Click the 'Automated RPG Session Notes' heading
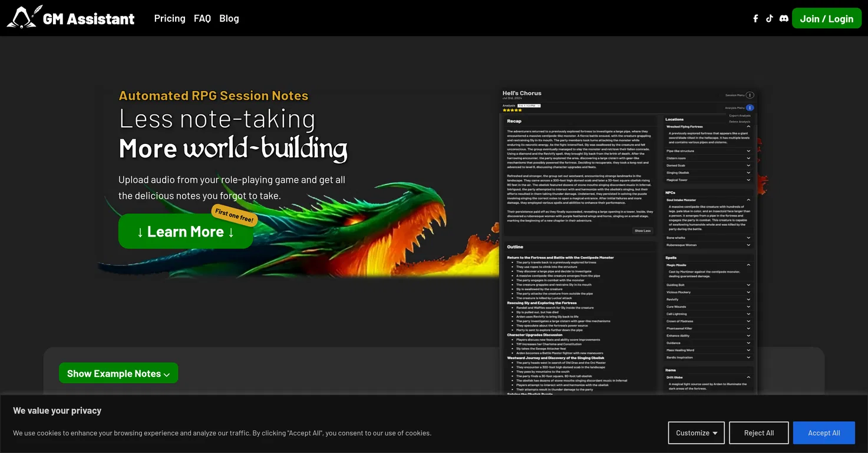The image size is (868, 453). pos(213,96)
